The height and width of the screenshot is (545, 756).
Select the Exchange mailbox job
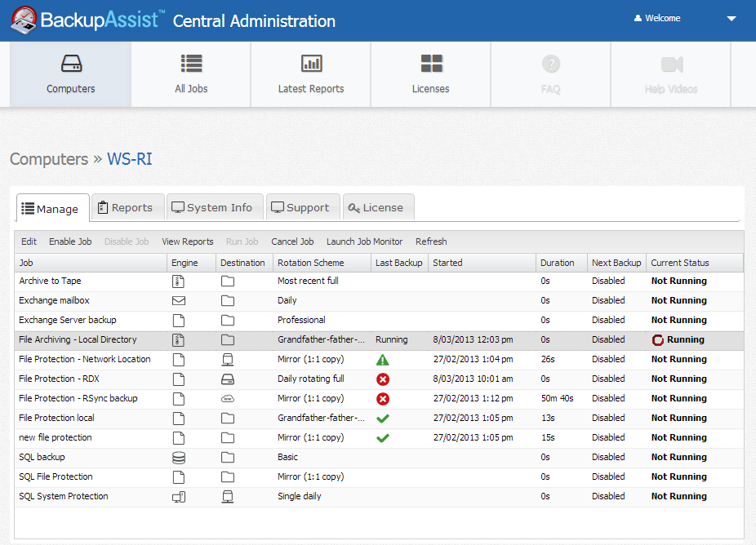tap(379, 301)
